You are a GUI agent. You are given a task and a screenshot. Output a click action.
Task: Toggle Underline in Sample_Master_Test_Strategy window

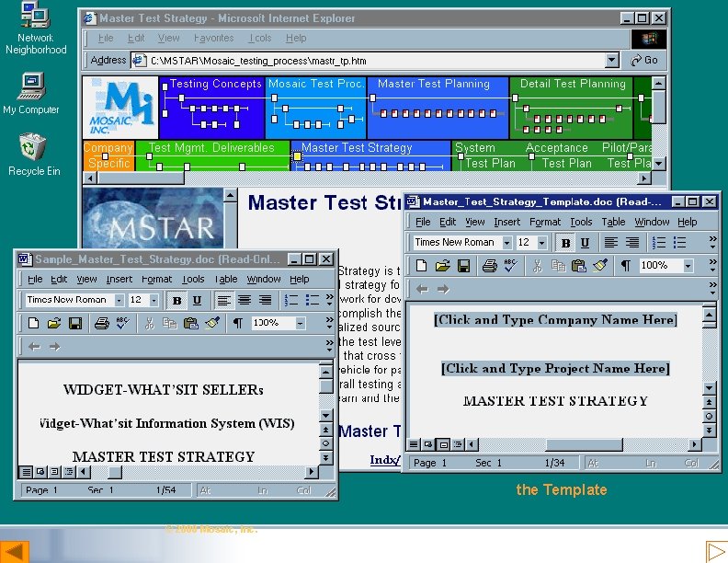pyautogui.click(x=197, y=300)
